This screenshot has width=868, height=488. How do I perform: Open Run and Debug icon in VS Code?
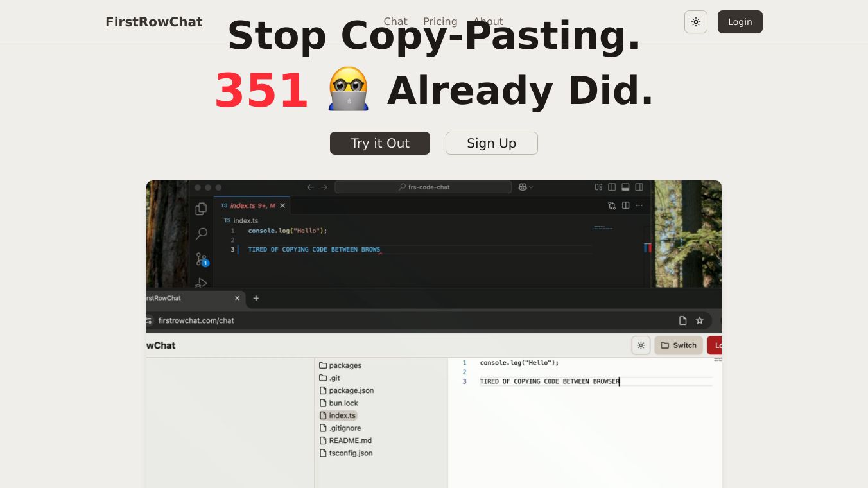(x=202, y=283)
